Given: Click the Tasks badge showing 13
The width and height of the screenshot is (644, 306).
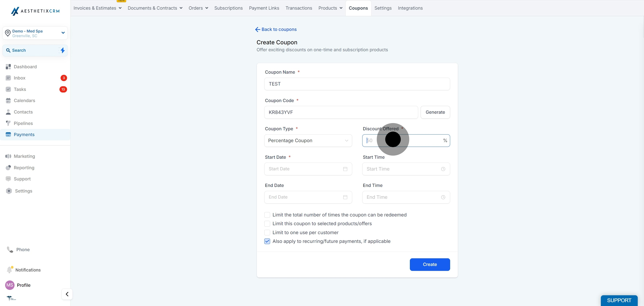Looking at the screenshot, I should 63,89.
